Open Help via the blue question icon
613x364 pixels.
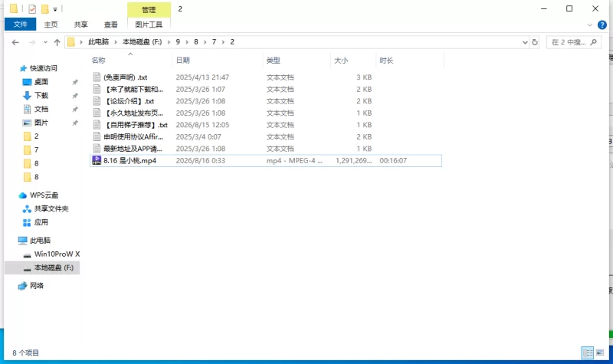point(602,25)
